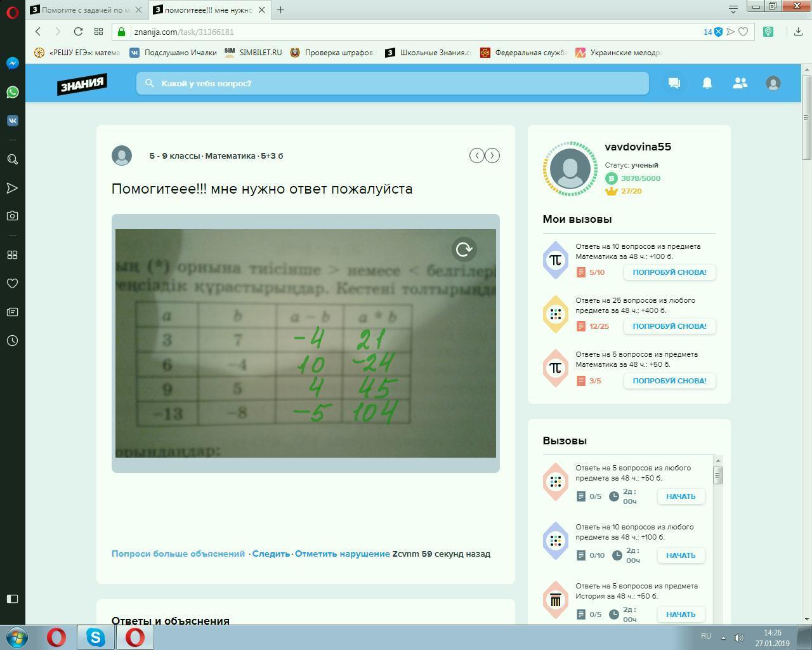Add page to bookmarks heart icon
The image size is (812, 650).
pos(743,32)
